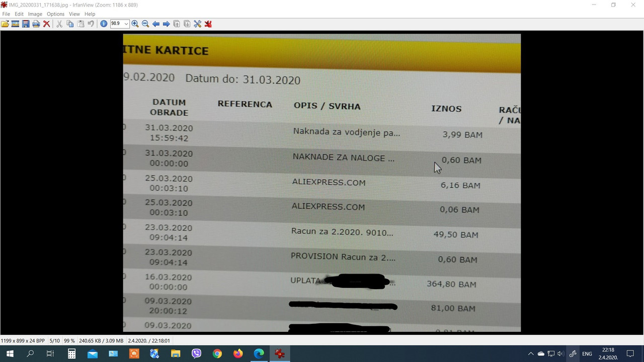644x362 pixels.
Task: Open the Options menu
Action: [x=55, y=14]
